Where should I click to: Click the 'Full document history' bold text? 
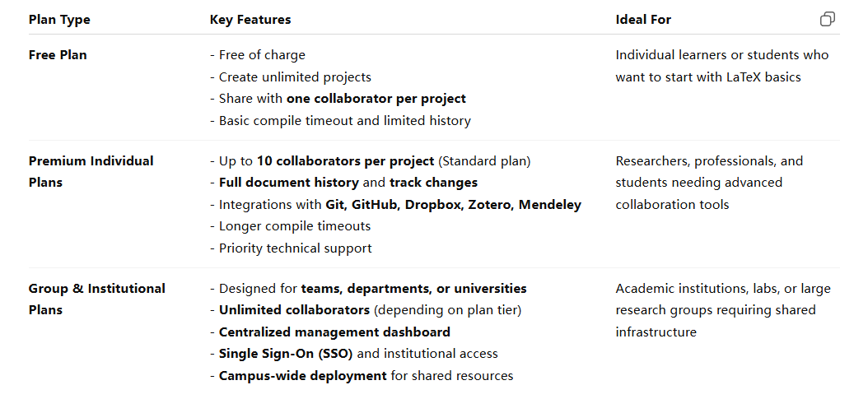click(288, 183)
